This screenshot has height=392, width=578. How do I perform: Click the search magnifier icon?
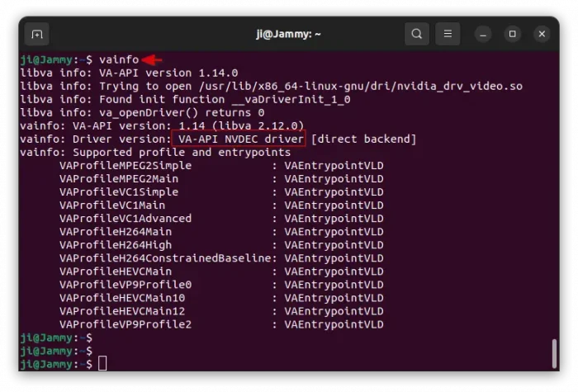[x=417, y=34]
